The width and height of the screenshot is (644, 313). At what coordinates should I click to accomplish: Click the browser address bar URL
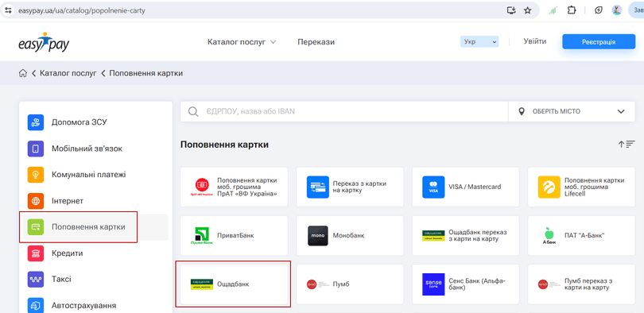(81, 10)
